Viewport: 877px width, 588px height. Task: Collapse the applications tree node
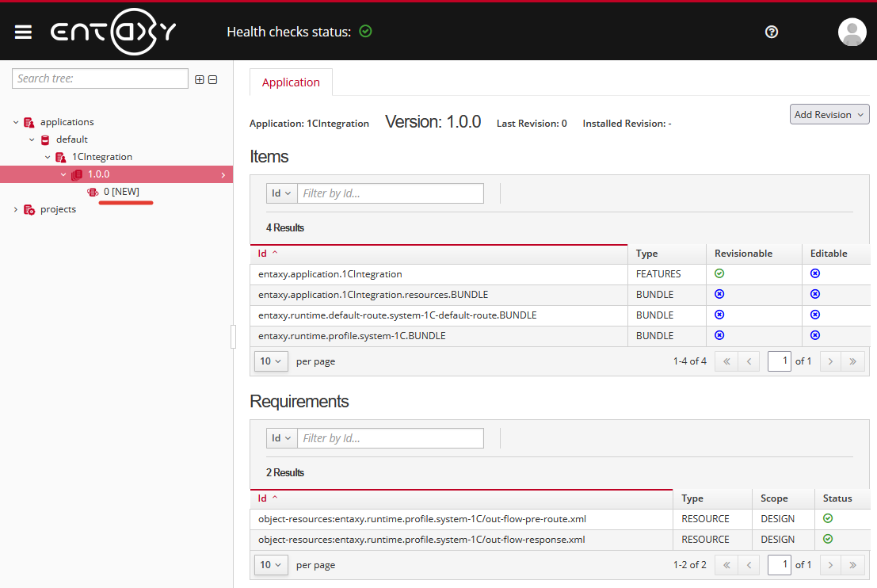coord(16,122)
